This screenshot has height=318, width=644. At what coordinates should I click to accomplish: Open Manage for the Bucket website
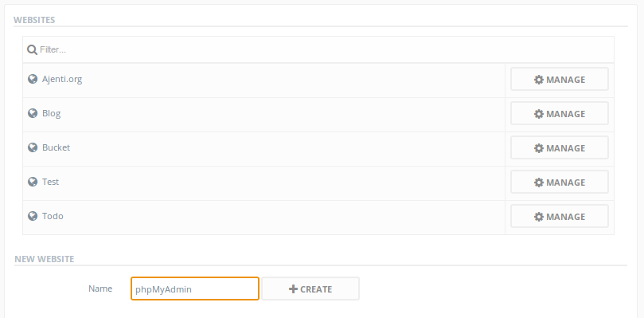560,147
